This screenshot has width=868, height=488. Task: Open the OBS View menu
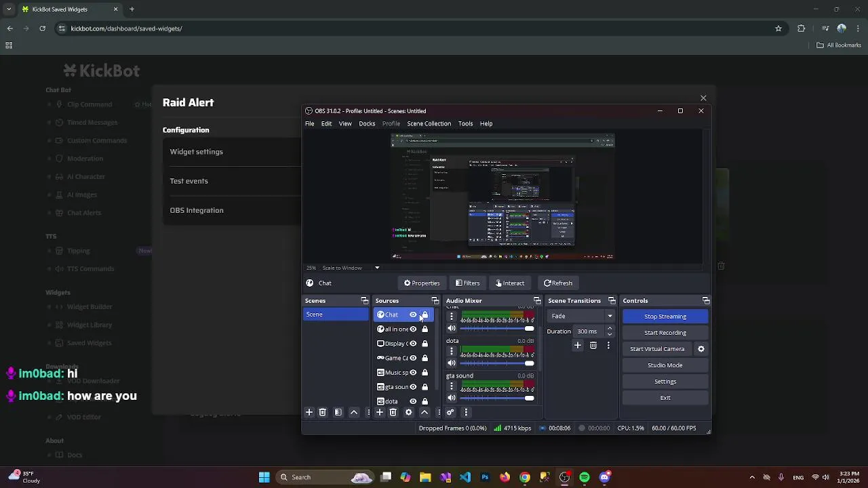(345, 124)
